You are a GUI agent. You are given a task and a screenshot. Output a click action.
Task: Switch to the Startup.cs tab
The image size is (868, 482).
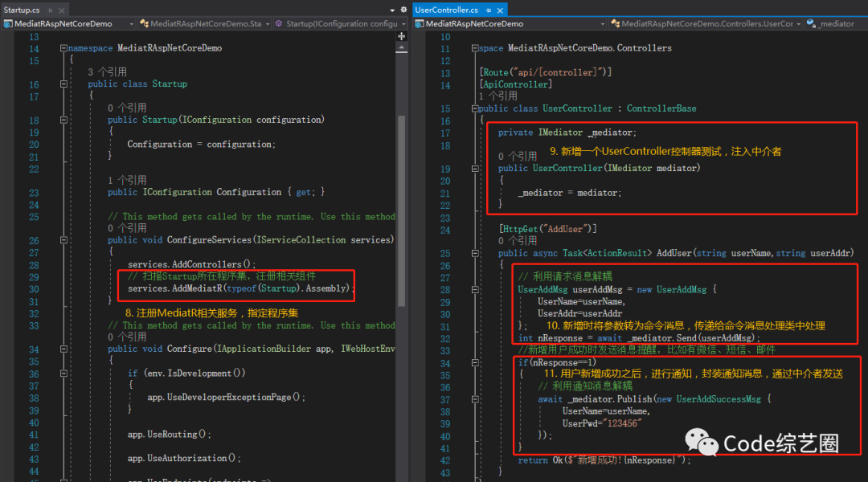tap(21, 10)
